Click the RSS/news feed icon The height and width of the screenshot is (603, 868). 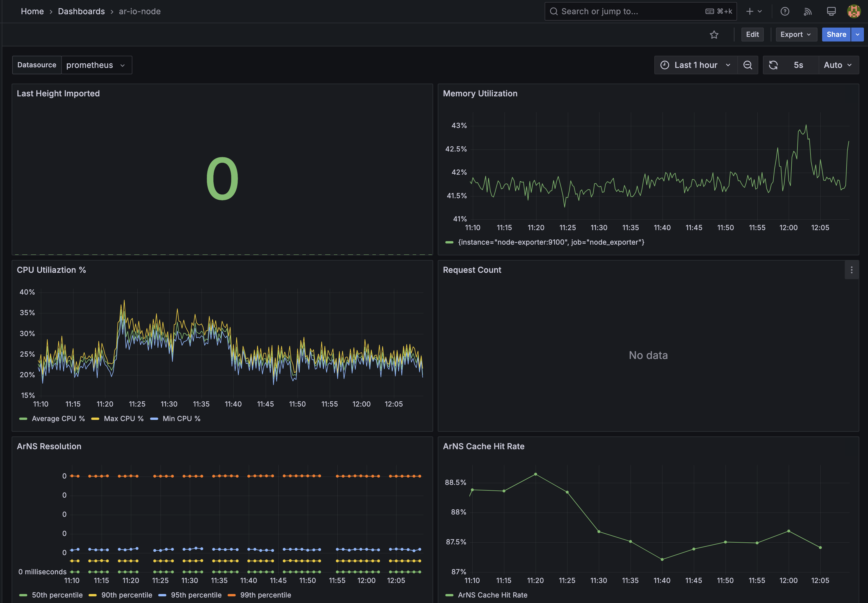808,11
